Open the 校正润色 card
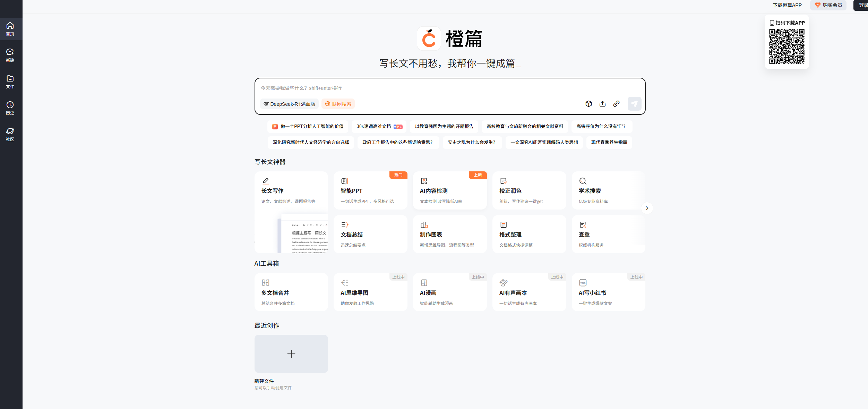This screenshot has height=409, width=868. tap(529, 190)
